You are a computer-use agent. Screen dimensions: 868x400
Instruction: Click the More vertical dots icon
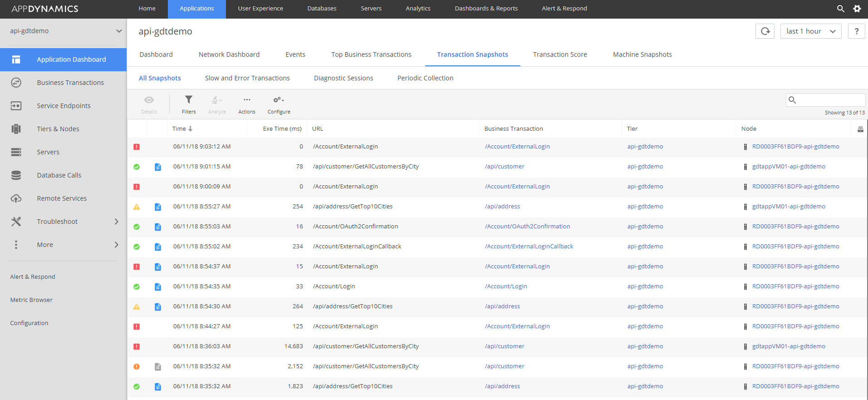(x=16, y=245)
